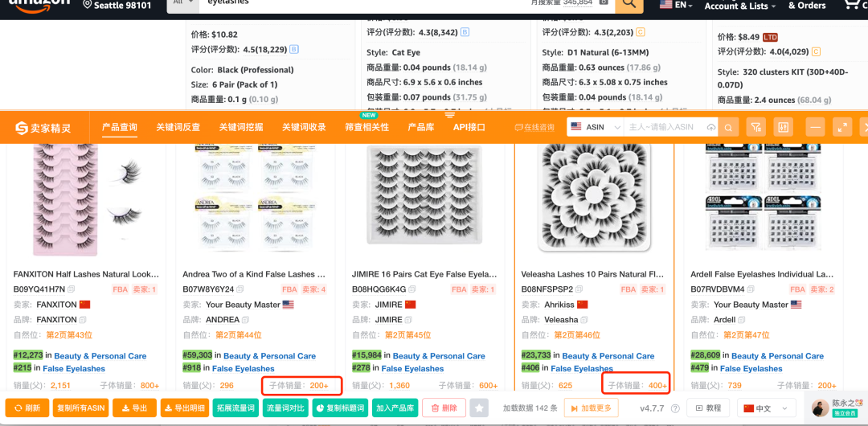Copy ASIN B07RVDBVM4 with copy icon
The height and width of the screenshot is (426, 868).
(x=751, y=289)
